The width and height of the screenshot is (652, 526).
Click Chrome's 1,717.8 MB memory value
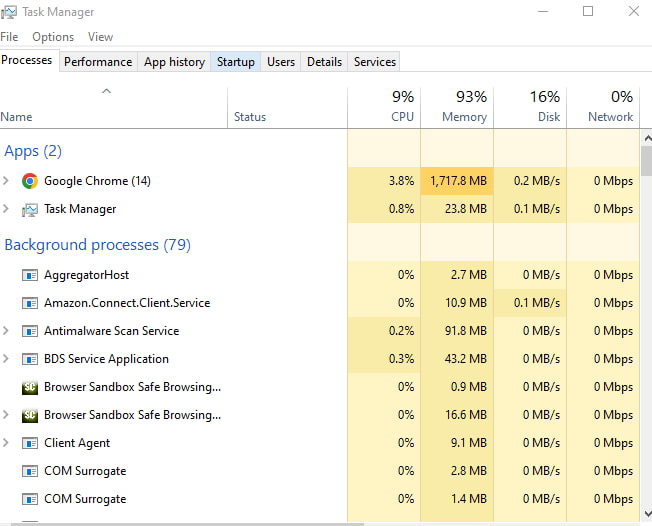[x=458, y=181]
